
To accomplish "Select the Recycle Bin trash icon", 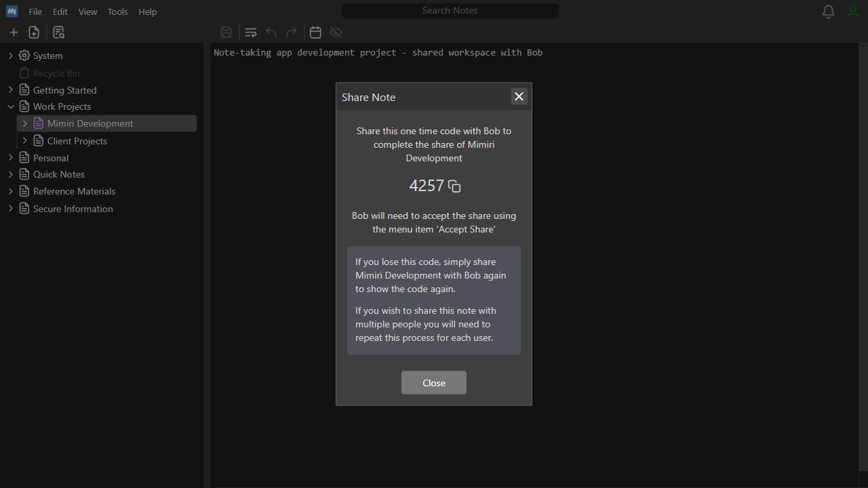I will tap(24, 73).
